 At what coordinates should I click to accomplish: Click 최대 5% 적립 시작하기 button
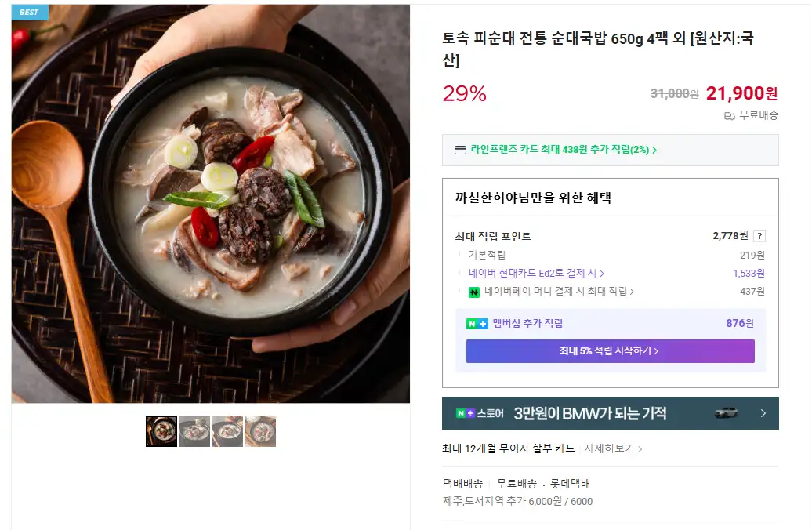[x=610, y=351]
